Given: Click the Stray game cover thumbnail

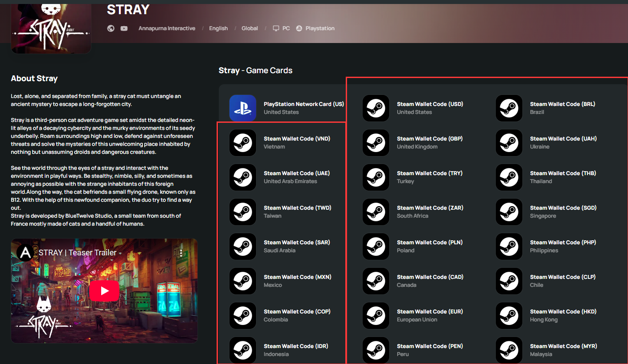Looking at the screenshot, I should point(51,28).
